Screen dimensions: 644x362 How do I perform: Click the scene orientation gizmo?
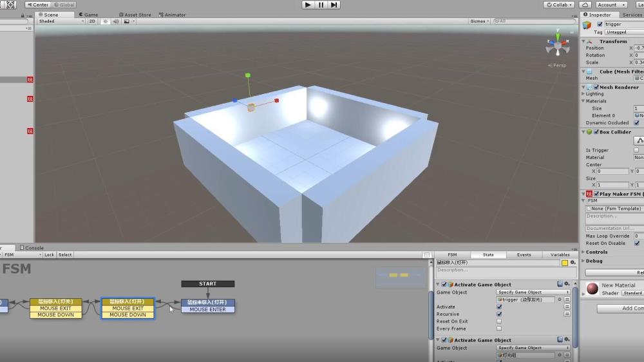coord(557,44)
